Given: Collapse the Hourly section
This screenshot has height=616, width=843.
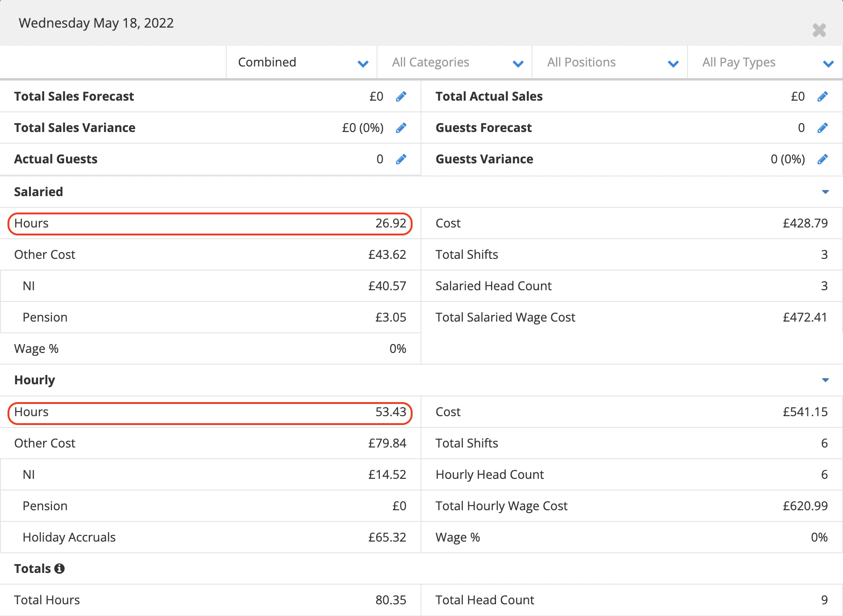Looking at the screenshot, I should pos(825,380).
